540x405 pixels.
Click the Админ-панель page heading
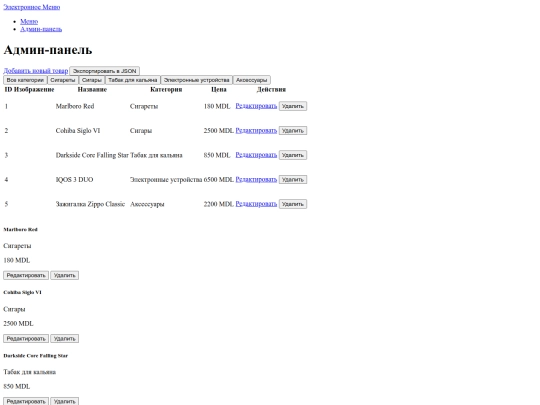[x=48, y=50]
